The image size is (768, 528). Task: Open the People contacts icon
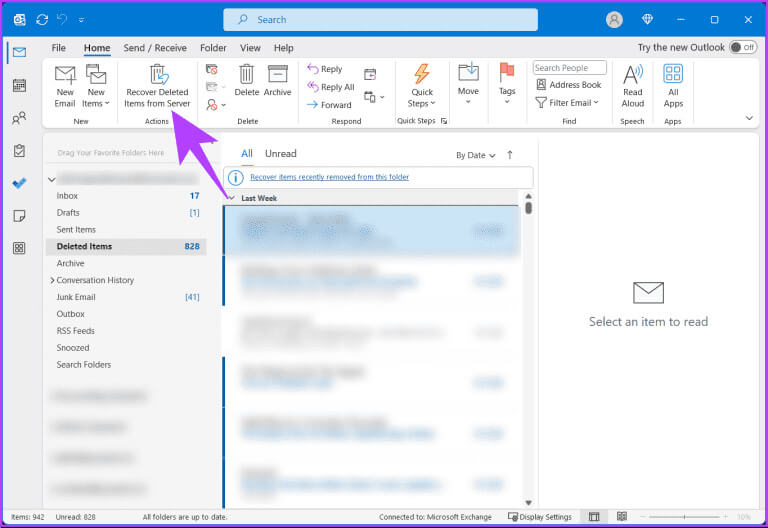click(x=19, y=118)
